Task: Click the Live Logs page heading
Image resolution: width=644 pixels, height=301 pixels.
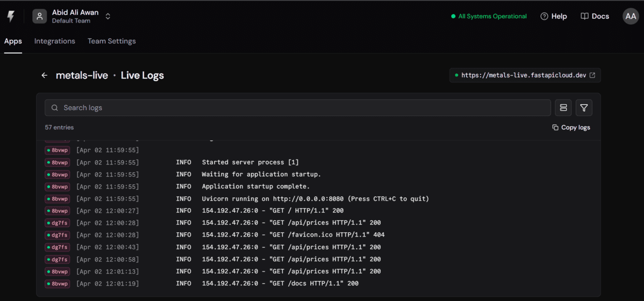Action: (x=142, y=75)
